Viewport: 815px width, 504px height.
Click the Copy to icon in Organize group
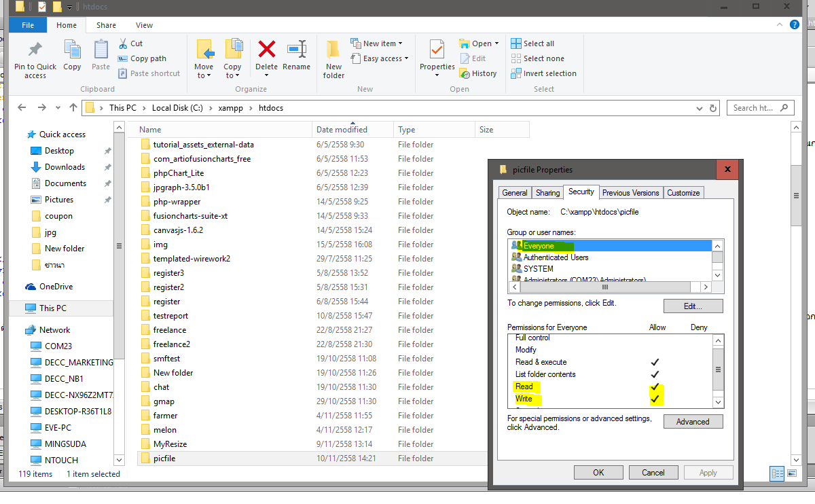[234, 50]
